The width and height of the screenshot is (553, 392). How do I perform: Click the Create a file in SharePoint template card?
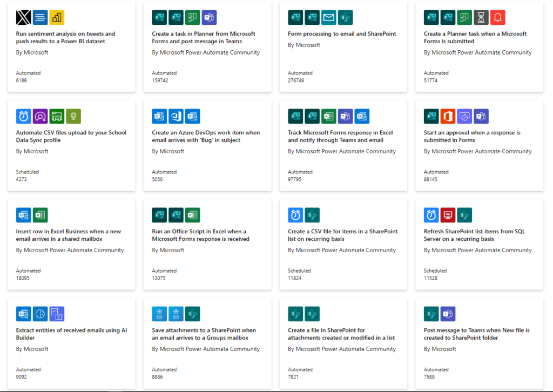(x=343, y=333)
